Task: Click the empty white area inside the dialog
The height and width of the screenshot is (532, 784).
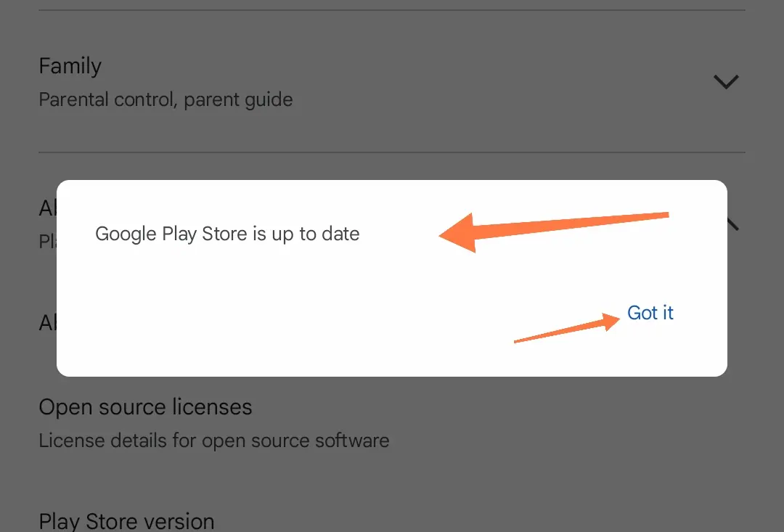Action: [300, 310]
